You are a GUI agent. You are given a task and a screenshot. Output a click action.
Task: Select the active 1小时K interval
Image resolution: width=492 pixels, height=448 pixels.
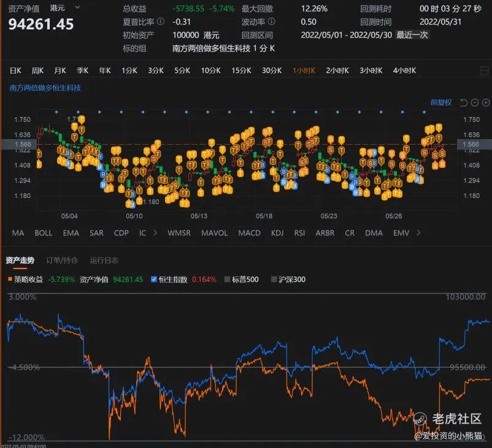(x=304, y=70)
